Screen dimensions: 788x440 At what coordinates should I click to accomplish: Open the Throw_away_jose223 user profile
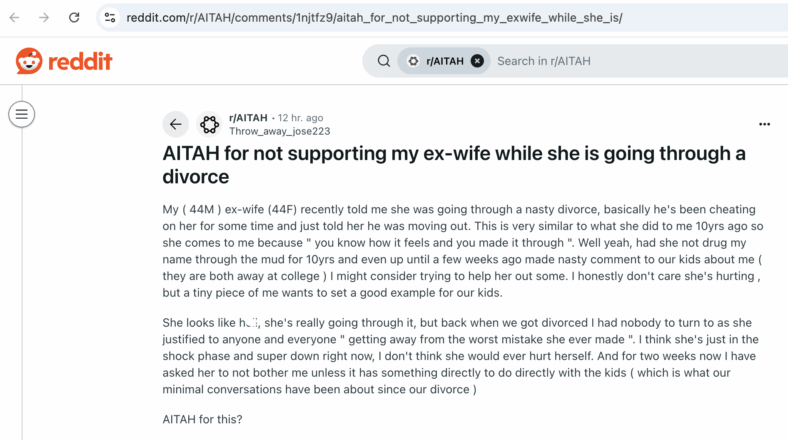279,131
